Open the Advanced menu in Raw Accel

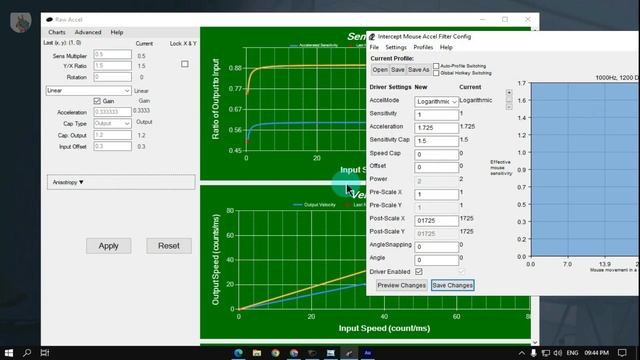(88, 32)
